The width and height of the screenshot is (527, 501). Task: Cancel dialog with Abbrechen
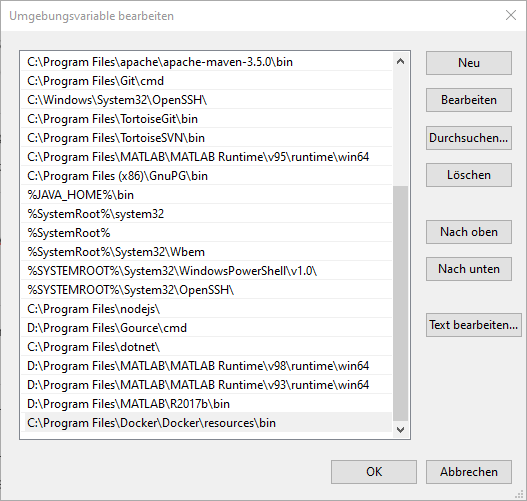coord(469,472)
